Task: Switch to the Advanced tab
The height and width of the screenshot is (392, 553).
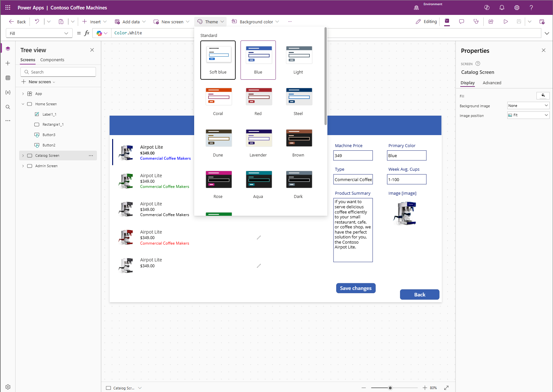Action: 492,83
